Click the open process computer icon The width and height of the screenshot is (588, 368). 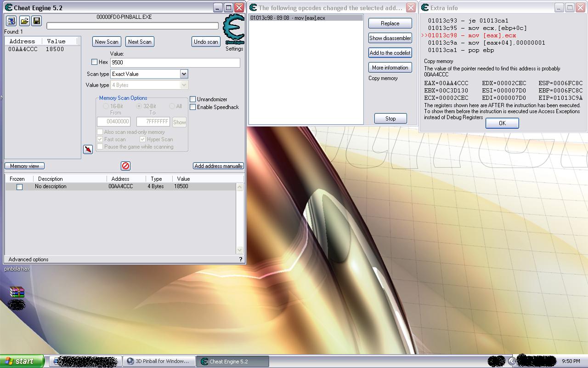(11, 21)
